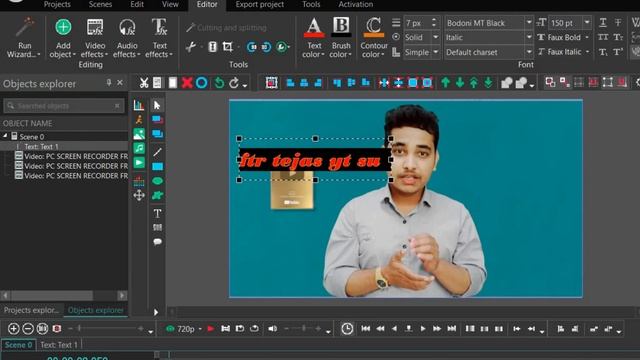The height and width of the screenshot is (360, 640).
Task: Add an audio object (music note icon)
Action: pos(139,148)
